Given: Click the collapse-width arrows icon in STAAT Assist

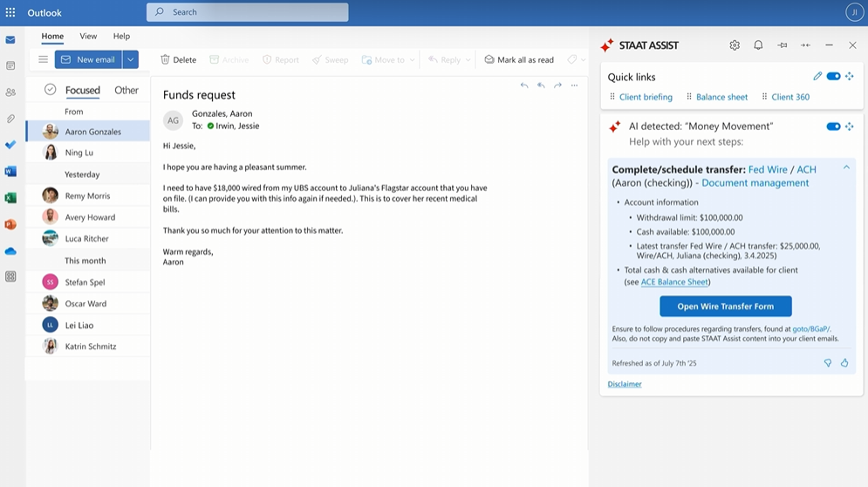Looking at the screenshot, I should (x=805, y=45).
